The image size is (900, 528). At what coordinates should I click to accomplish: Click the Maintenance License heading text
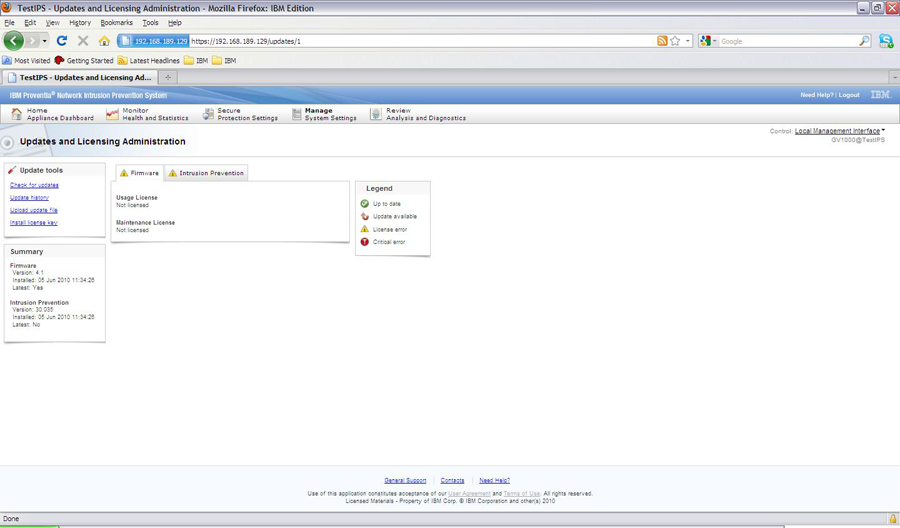tap(146, 223)
